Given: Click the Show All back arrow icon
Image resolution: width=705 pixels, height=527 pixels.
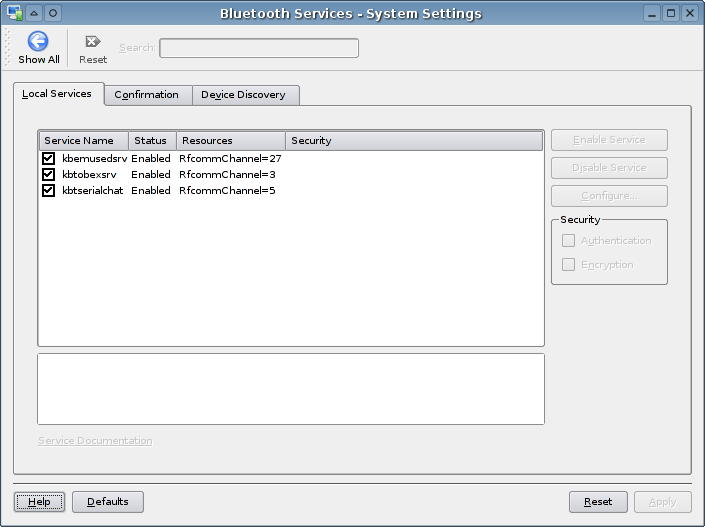Looking at the screenshot, I should pos(38,41).
